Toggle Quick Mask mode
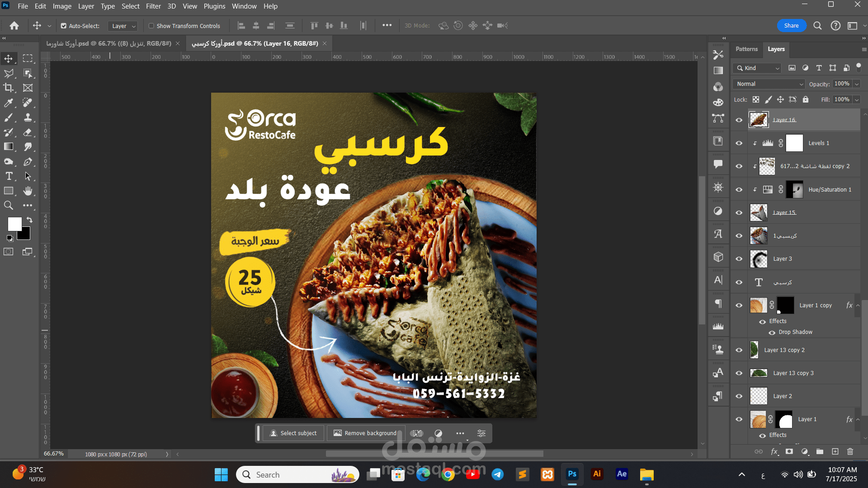868x488 pixels. (x=9, y=252)
